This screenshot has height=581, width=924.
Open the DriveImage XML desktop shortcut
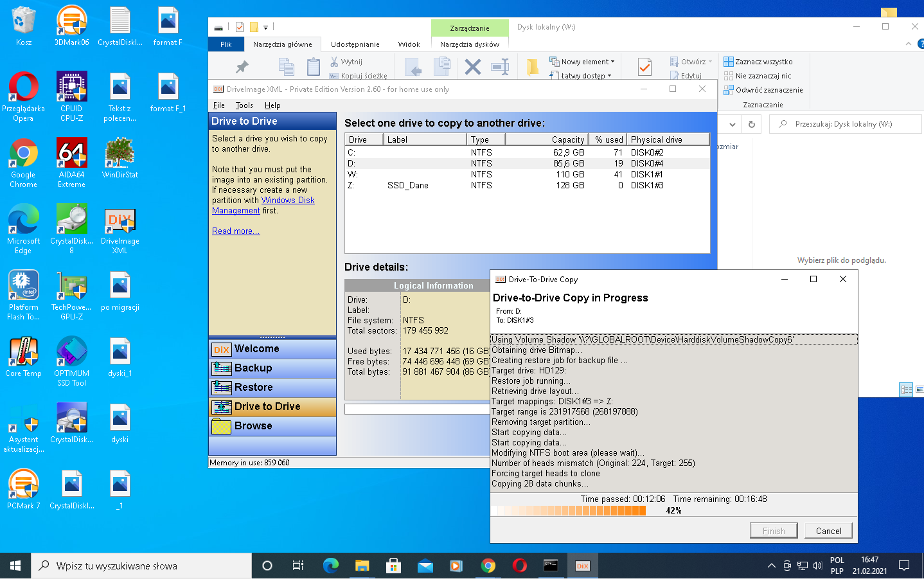point(120,231)
